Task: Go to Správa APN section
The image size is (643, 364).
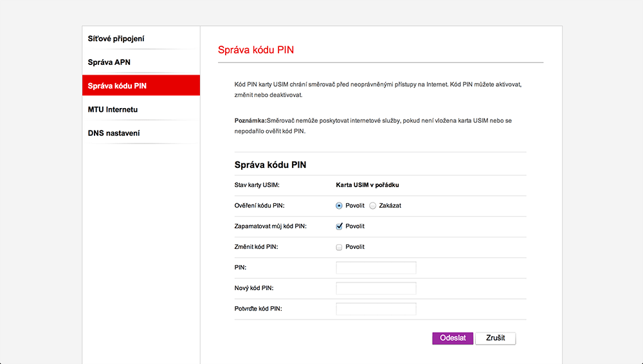Action: click(x=141, y=62)
